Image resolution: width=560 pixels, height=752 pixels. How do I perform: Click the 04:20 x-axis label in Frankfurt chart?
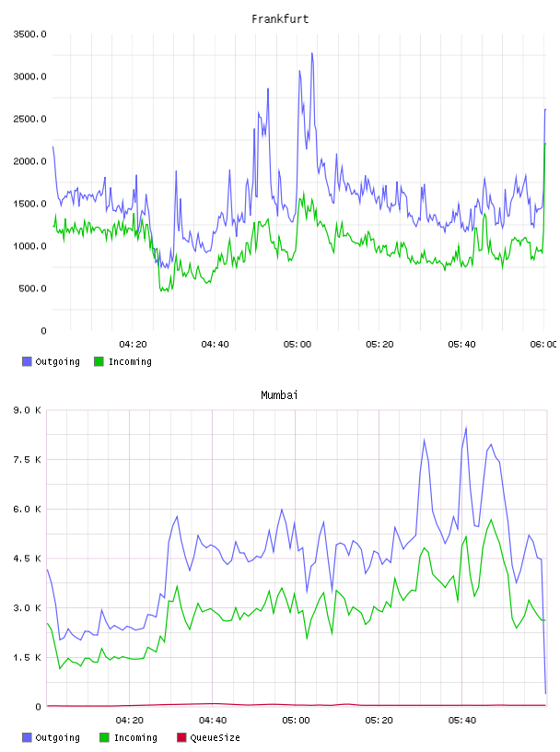133,345
